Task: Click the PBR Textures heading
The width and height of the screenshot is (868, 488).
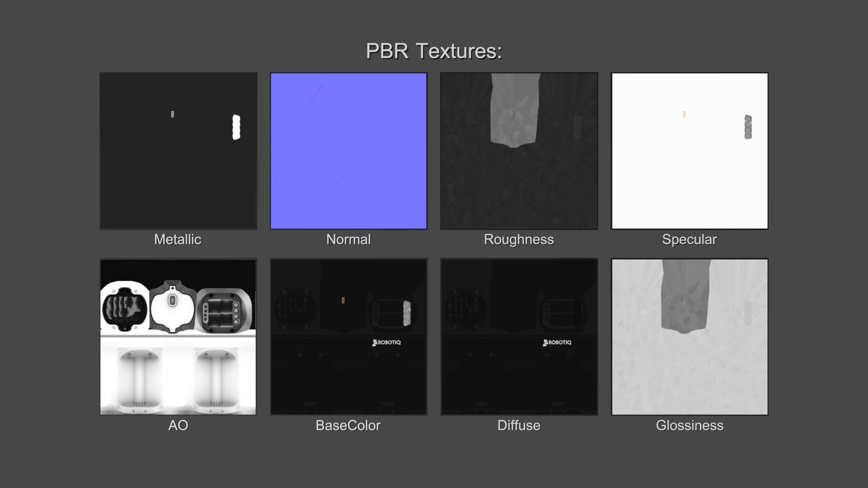Action: tap(434, 51)
